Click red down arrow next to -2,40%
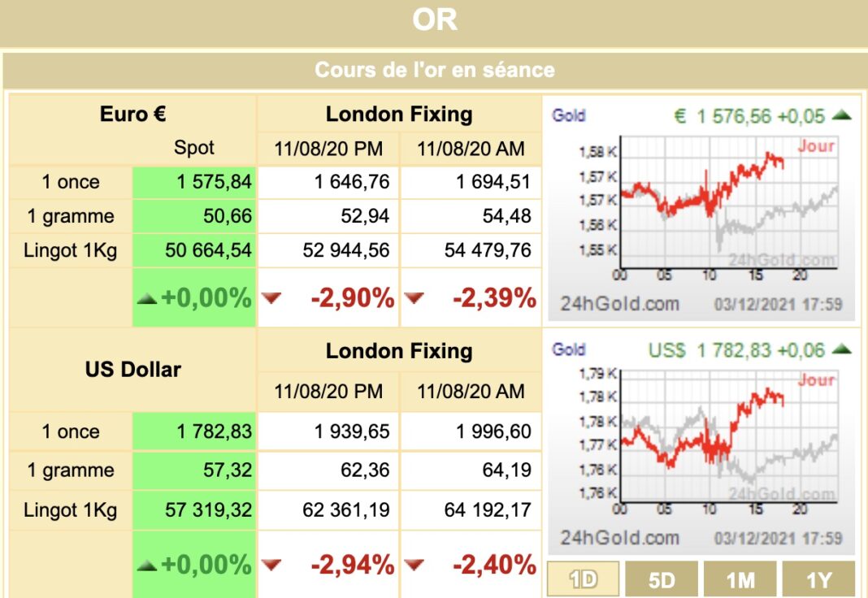This screenshot has height=598, width=868. 414,565
